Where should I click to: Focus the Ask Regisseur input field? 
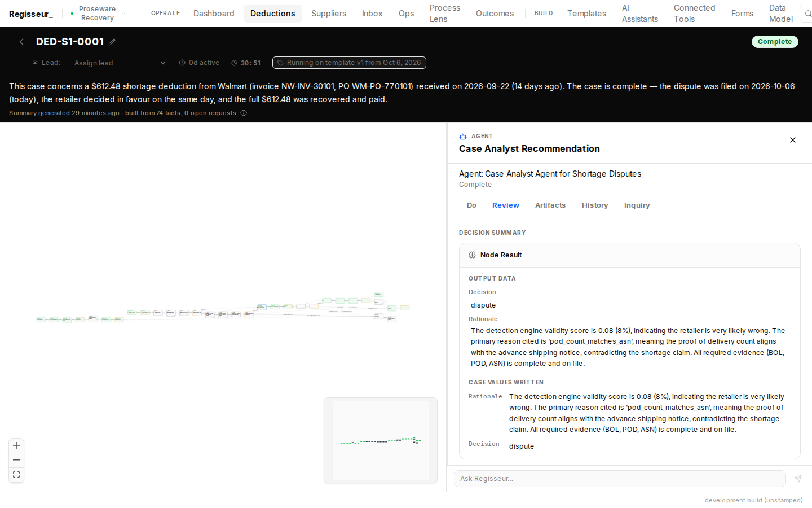click(620, 479)
